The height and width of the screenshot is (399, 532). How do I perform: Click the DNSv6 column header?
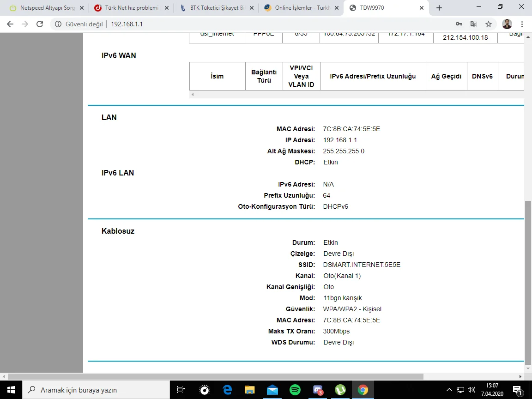[x=482, y=76]
